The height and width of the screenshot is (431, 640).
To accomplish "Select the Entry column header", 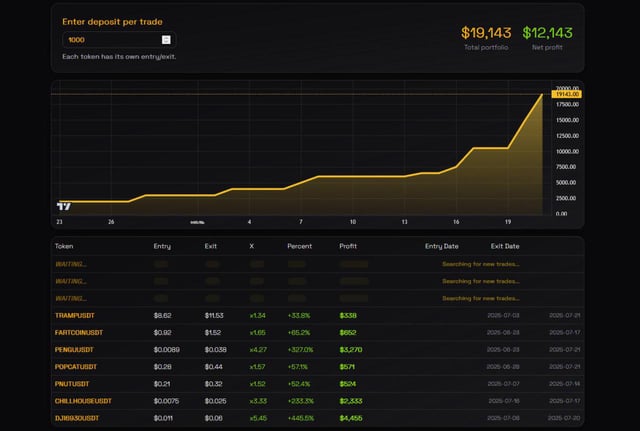I will [x=162, y=246].
